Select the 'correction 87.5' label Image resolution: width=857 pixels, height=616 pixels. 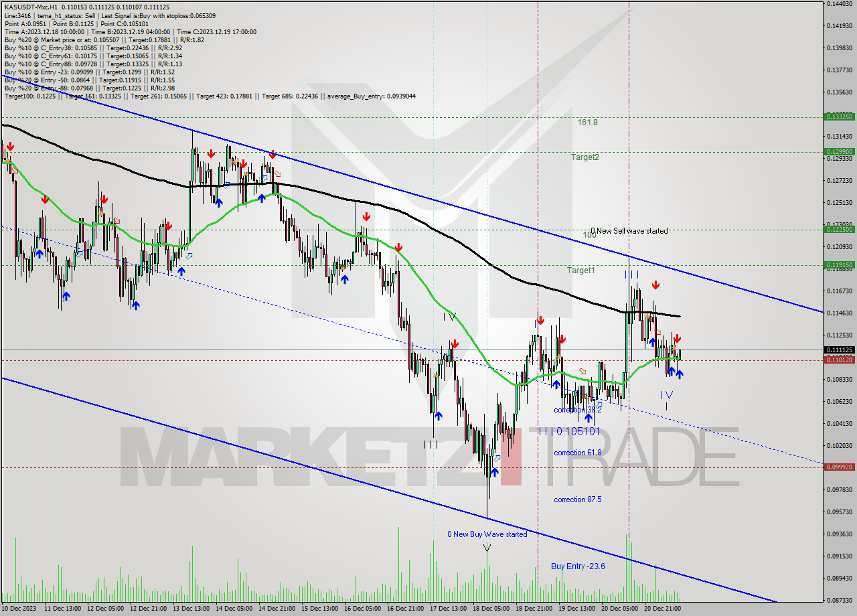pos(577,499)
